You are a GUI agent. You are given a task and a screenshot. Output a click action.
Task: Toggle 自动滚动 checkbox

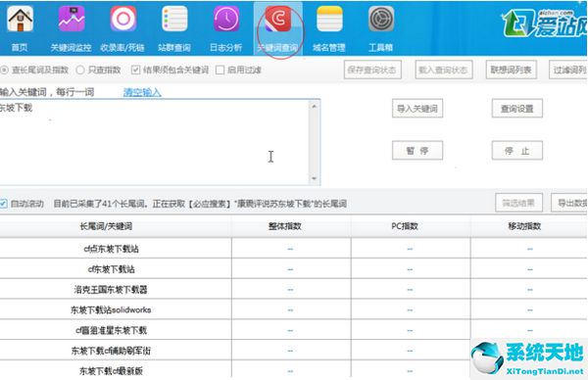coord(3,204)
